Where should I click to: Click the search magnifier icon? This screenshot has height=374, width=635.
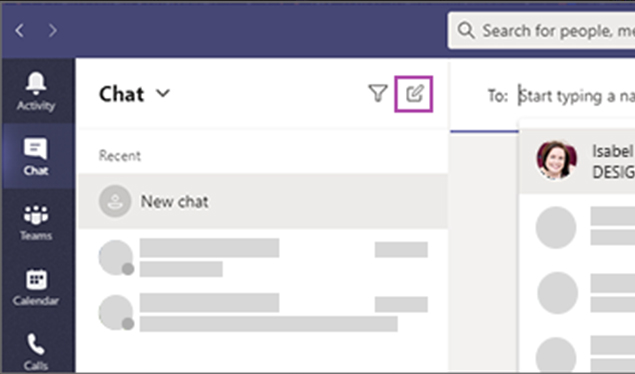(x=466, y=30)
